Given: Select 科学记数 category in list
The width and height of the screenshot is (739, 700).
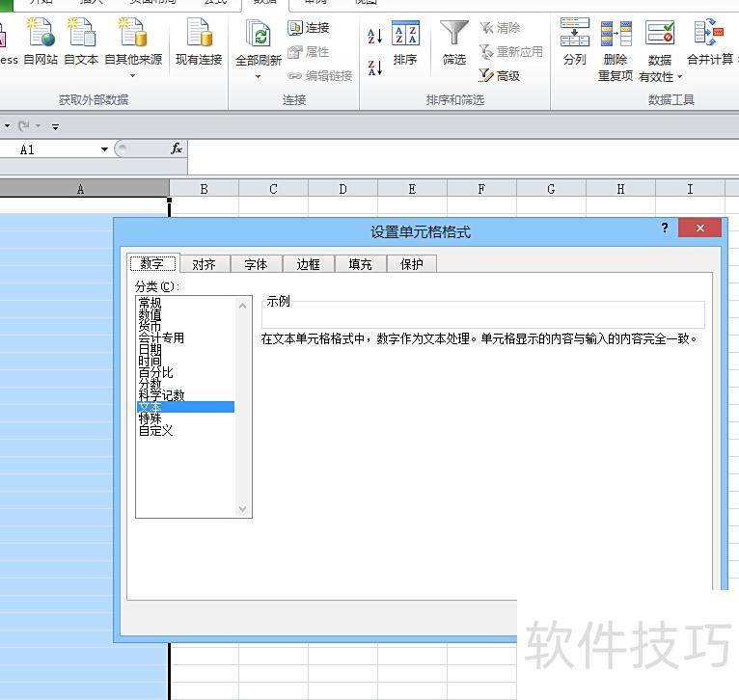Looking at the screenshot, I should (x=185, y=395).
